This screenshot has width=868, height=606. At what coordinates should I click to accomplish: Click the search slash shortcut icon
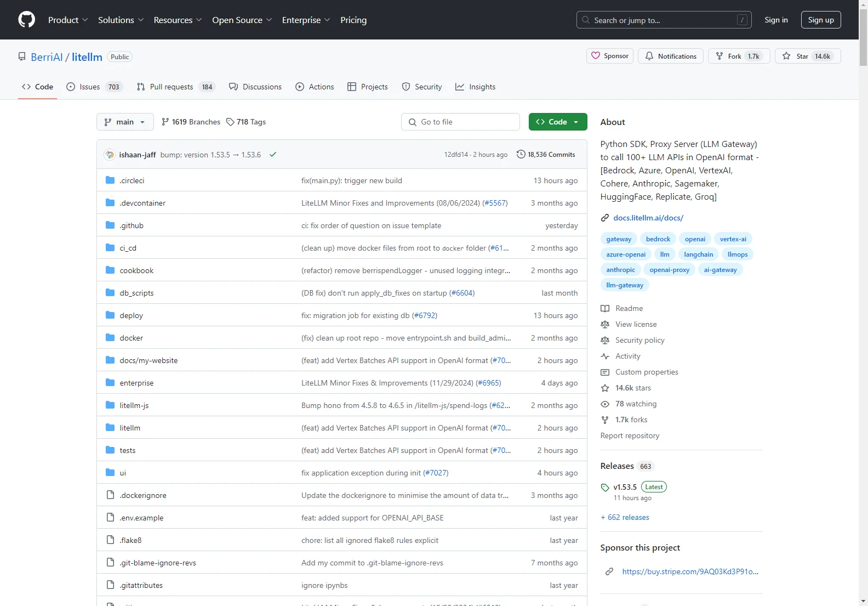[742, 20]
